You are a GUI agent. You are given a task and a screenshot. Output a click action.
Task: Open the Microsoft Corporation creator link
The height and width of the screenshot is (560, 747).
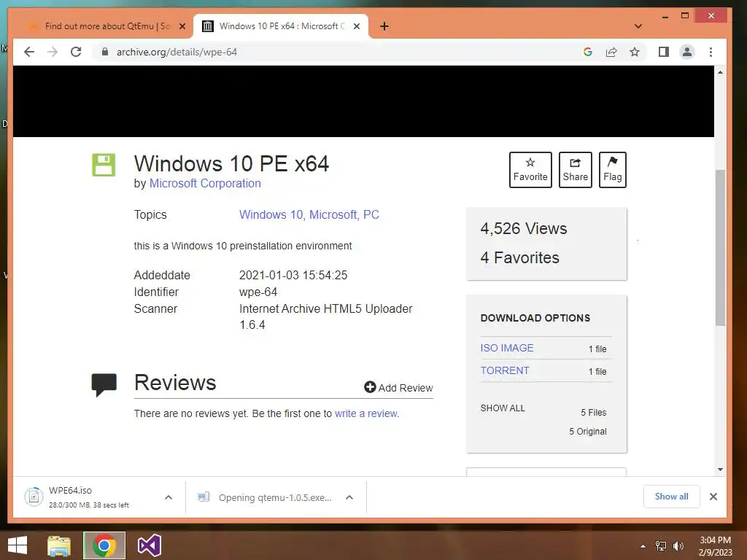coord(205,183)
